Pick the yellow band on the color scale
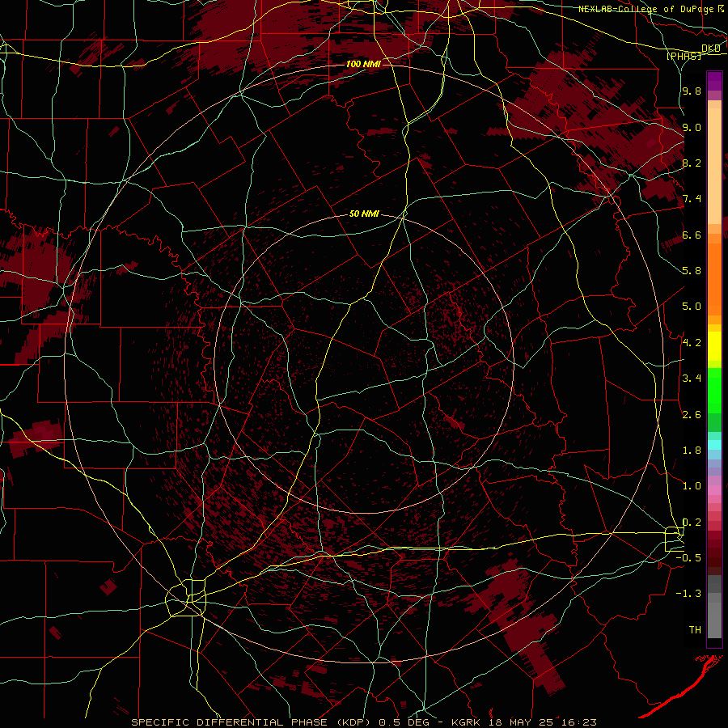The height and width of the screenshot is (728, 728). (x=714, y=346)
